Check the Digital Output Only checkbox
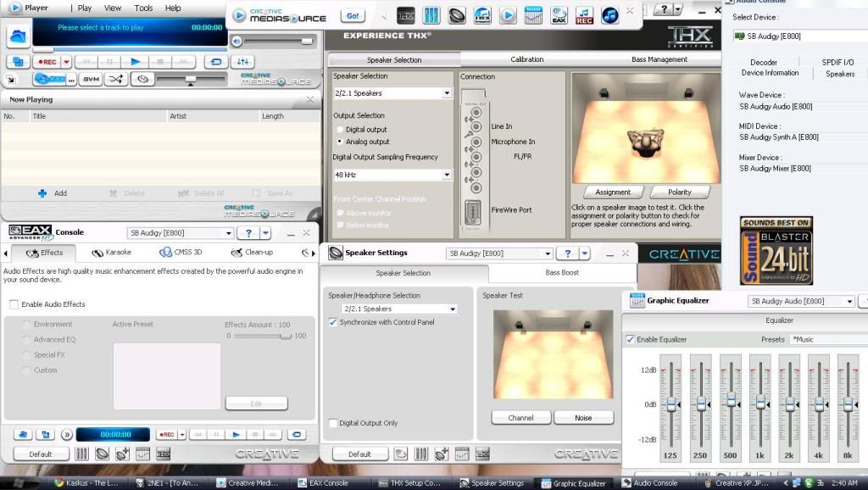868x490 pixels. 332,423
